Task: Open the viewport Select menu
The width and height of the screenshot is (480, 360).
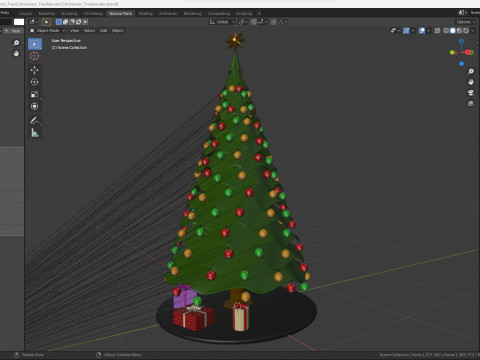Action: pos(89,31)
